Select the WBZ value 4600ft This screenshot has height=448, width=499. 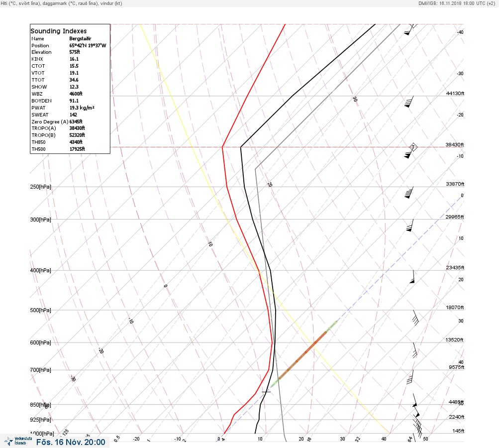[76, 94]
